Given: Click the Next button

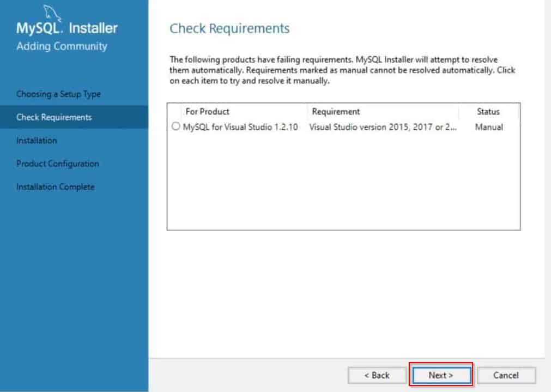Looking at the screenshot, I should [x=441, y=376].
